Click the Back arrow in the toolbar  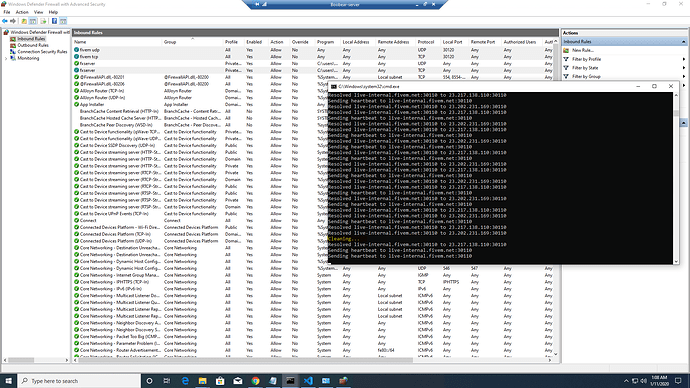click(5, 21)
